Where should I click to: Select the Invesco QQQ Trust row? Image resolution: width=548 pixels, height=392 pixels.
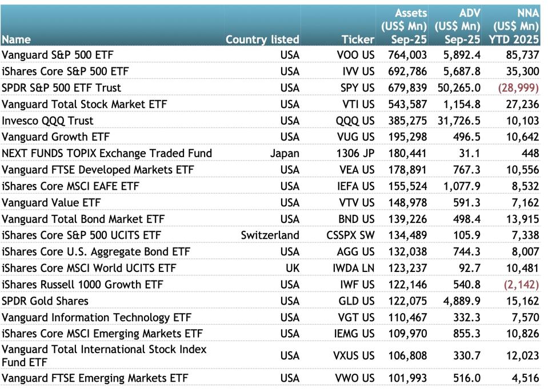[47, 121]
